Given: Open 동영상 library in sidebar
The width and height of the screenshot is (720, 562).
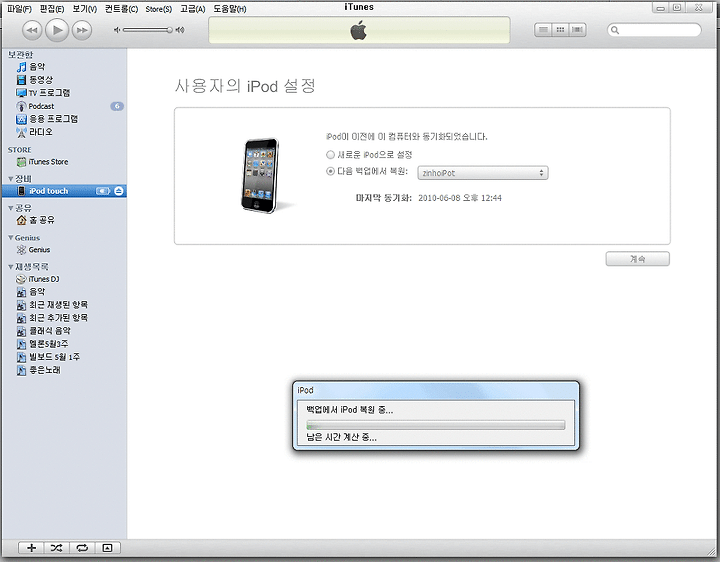Looking at the screenshot, I should [x=64, y=80].
